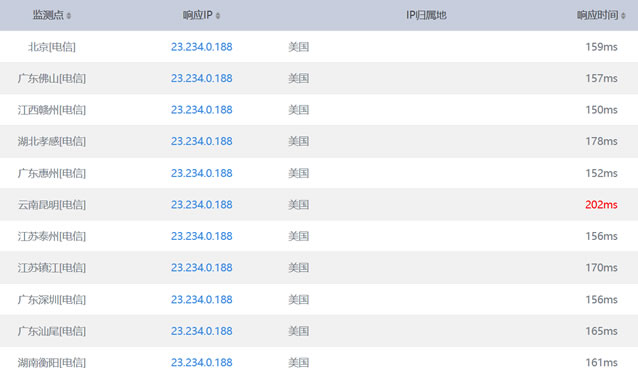This screenshot has width=638, height=377.
Task: Open the IP link in 广东深圳[电信] row
Action: [x=201, y=300]
